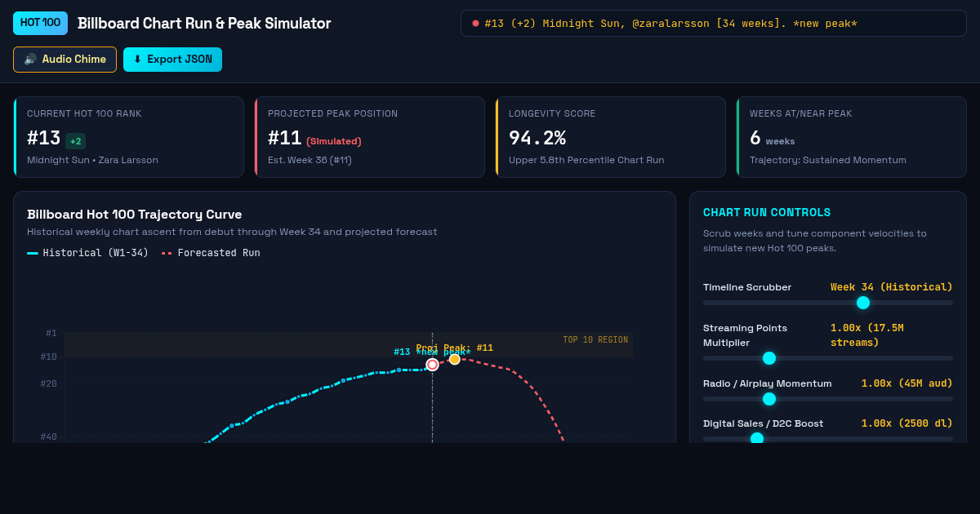Click the "Week 34 (Historical)" scrubber value
Image resolution: width=980 pixels, height=514 pixels.
point(892,287)
